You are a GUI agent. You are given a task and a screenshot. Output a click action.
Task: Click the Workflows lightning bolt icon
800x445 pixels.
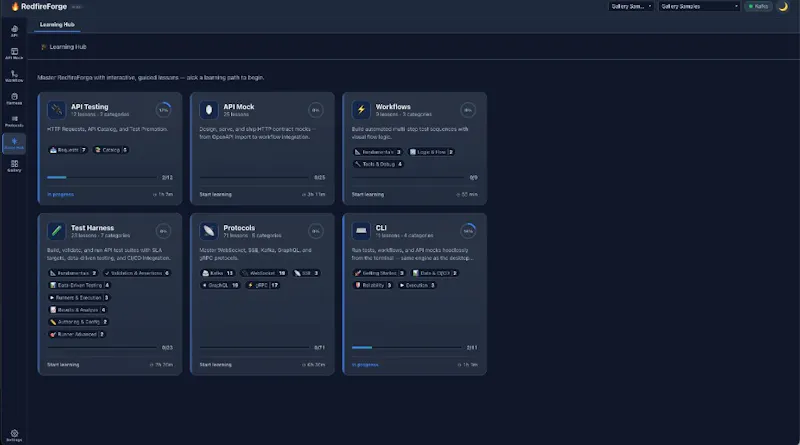pos(361,110)
